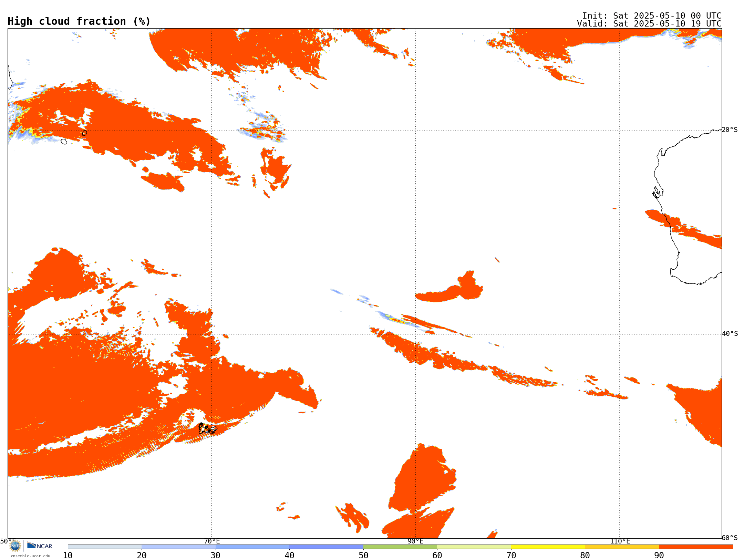Click the colorbar tick label 90

coord(659,555)
